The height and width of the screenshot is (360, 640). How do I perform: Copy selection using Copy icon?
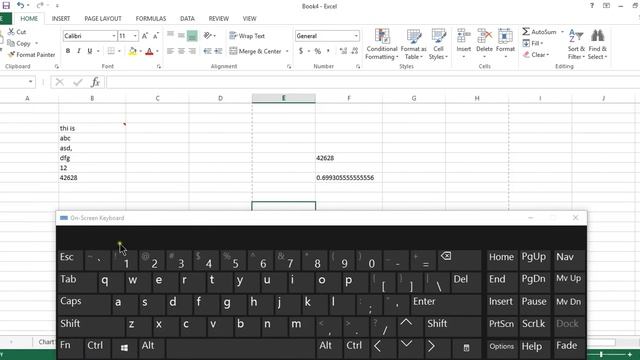[x=19, y=43]
